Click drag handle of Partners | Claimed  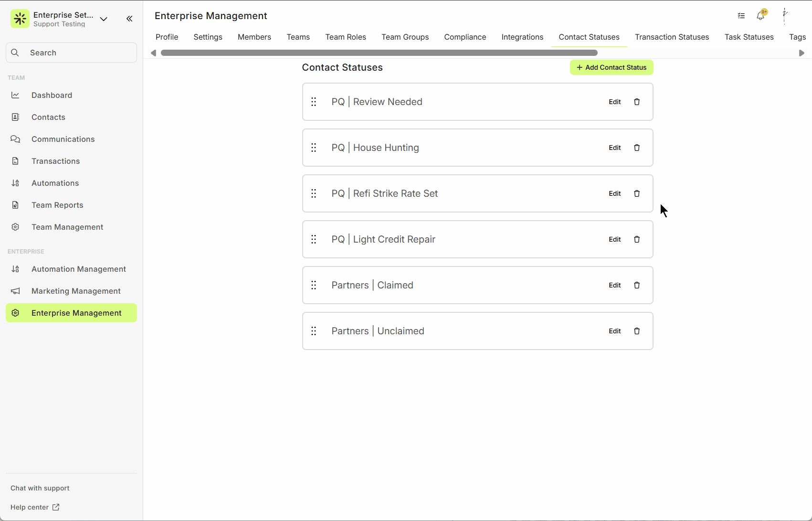314,285
